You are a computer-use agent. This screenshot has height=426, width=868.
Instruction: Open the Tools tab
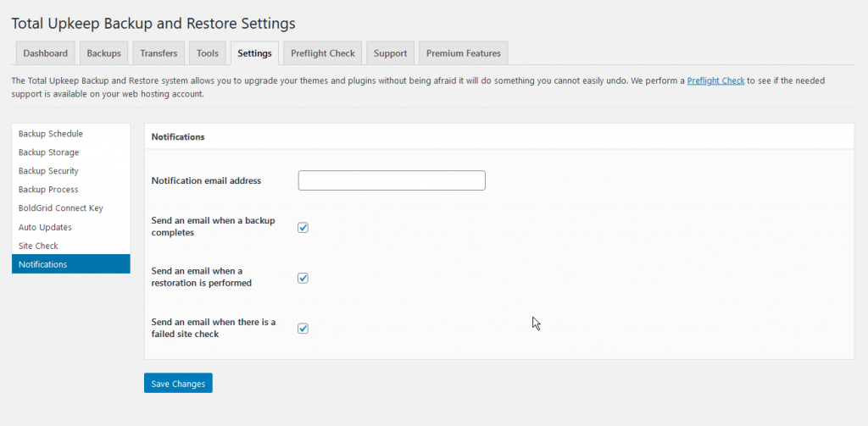pos(208,53)
